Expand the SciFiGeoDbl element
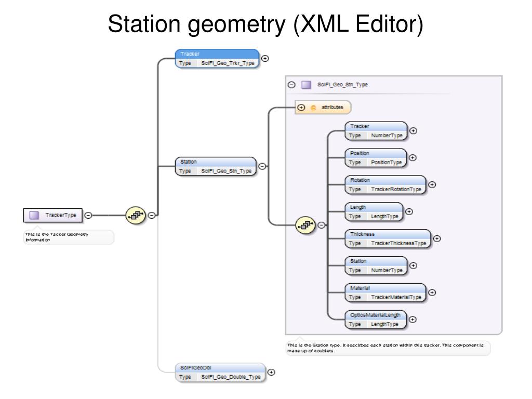This screenshot has height=399, width=532. click(271, 372)
